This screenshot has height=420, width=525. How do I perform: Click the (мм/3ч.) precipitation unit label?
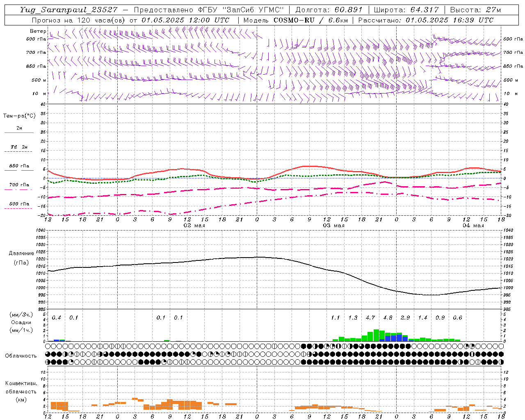[x=21, y=315]
